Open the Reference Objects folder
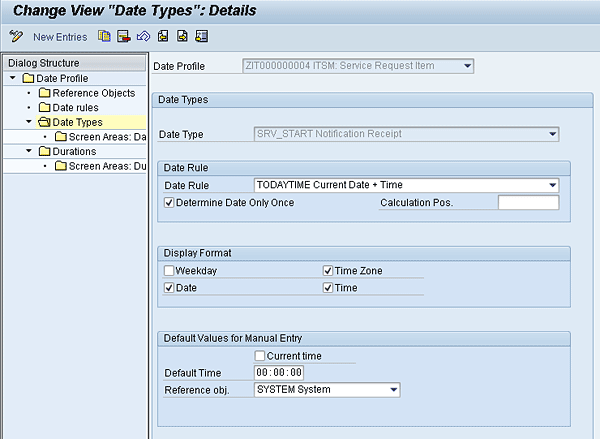This screenshot has height=439, width=600. [93, 93]
